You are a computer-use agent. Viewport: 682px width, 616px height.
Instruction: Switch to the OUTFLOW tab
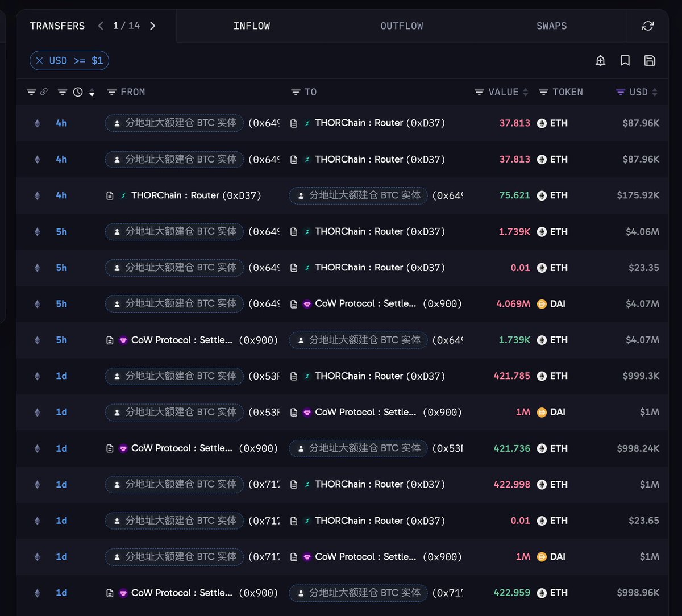tap(402, 26)
